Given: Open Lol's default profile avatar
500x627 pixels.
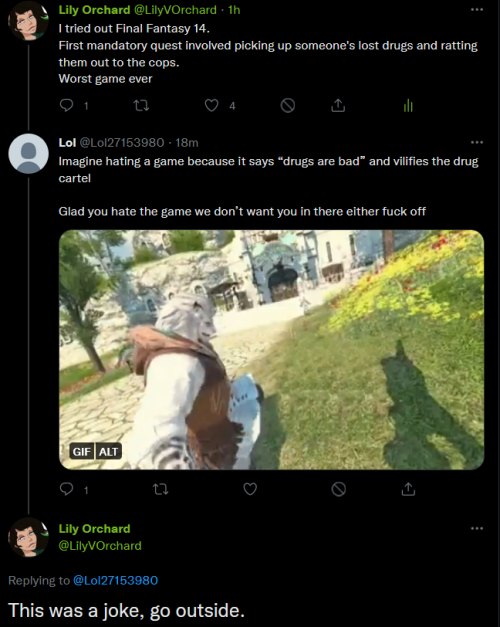Looking at the screenshot, I should [28, 154].
